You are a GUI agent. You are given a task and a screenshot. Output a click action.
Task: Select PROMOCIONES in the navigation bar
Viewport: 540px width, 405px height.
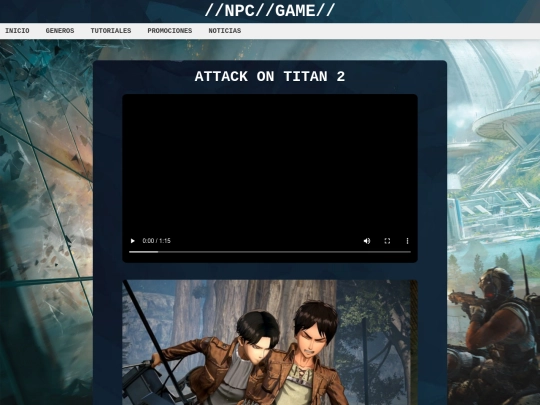point(170,31)
